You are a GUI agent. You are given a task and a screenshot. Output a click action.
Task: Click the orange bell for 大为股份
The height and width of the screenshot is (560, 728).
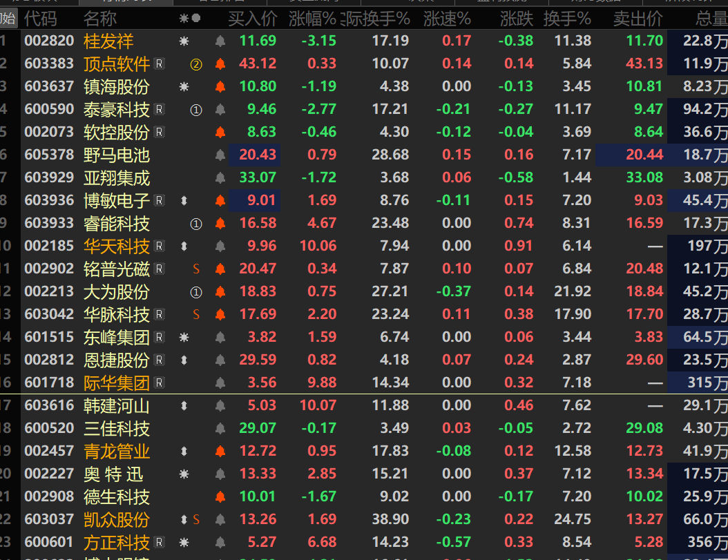coord(220,291)
